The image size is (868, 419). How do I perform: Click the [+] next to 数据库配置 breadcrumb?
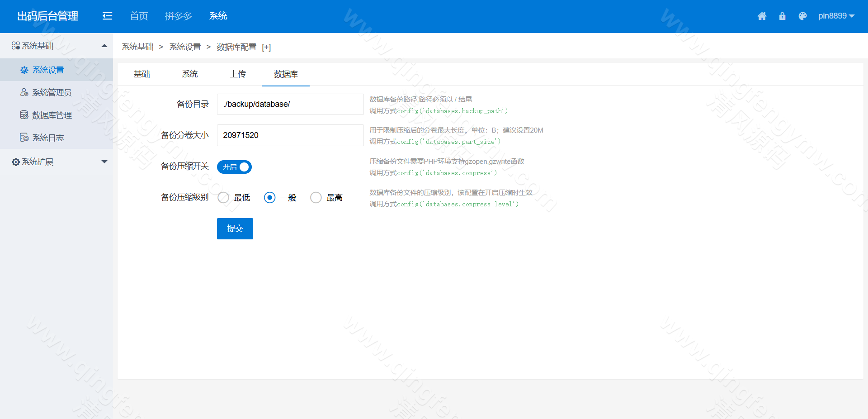pos(267,47)
